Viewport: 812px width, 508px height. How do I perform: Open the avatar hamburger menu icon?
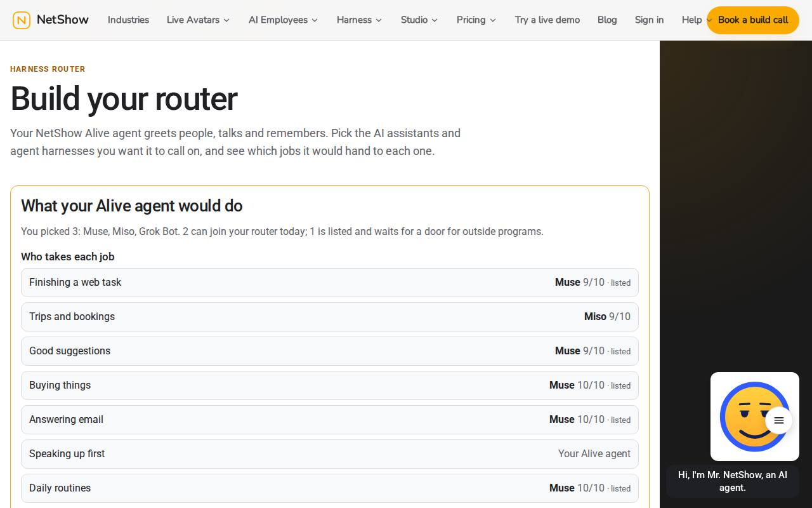click(x=779, y=420)
